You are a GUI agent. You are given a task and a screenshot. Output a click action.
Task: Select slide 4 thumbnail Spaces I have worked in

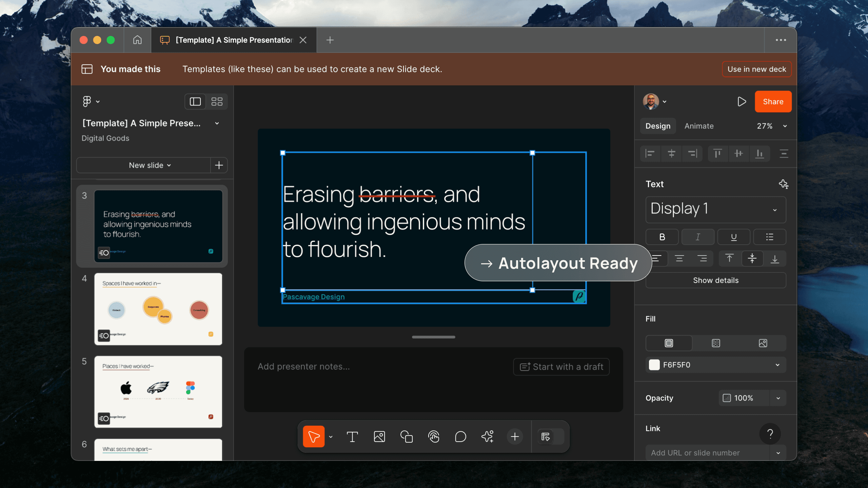(x=158, y=309)
